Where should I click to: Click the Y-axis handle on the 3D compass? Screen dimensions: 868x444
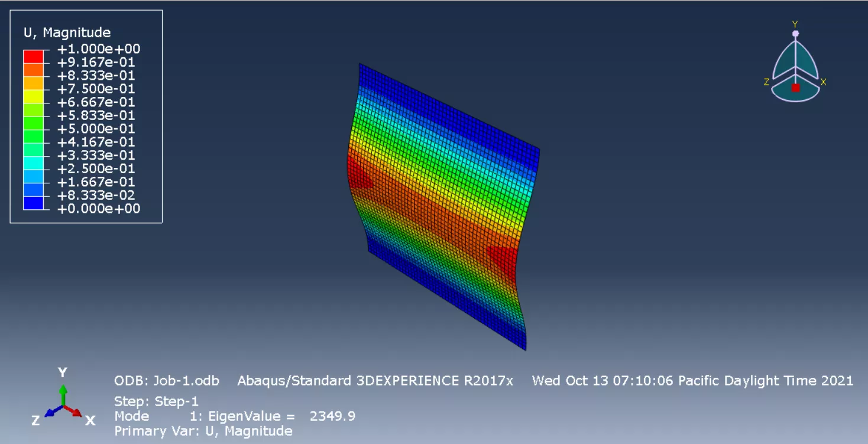click(795, 33)
